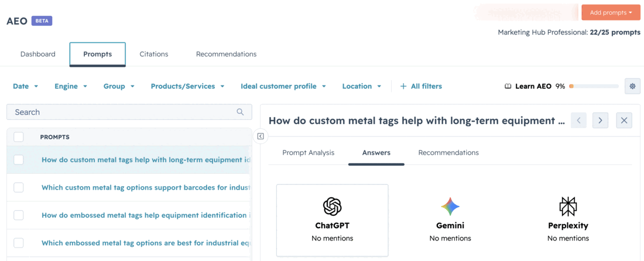
Task: Go to previous prompt arrow
Action: [578, 120]
